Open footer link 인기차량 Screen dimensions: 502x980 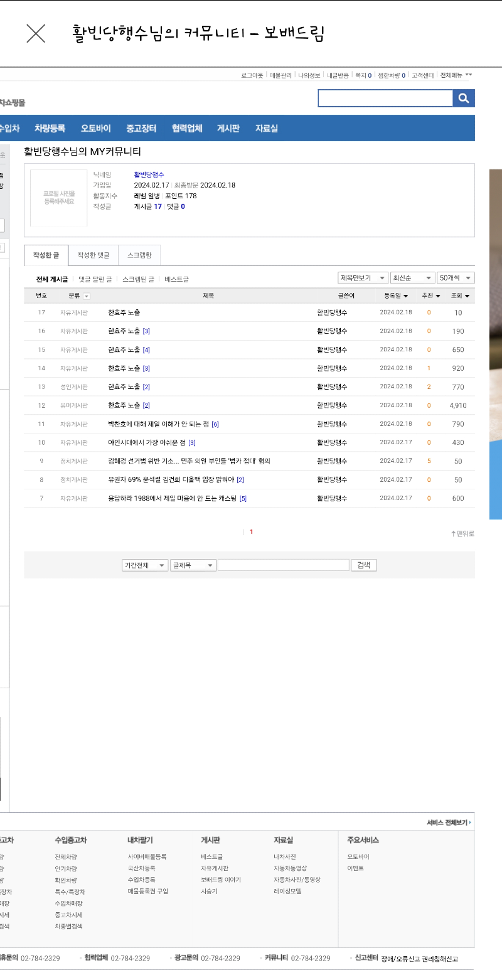66,868
